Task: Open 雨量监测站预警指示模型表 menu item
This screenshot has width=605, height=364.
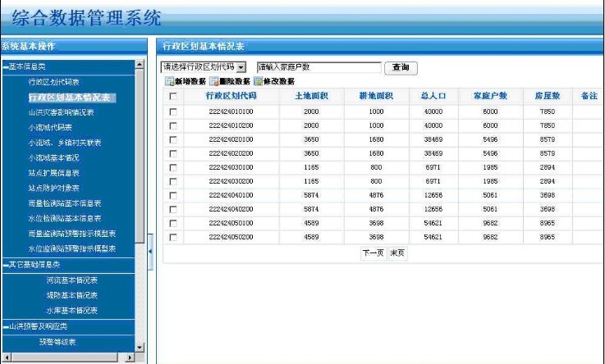Action: point(71,234)
